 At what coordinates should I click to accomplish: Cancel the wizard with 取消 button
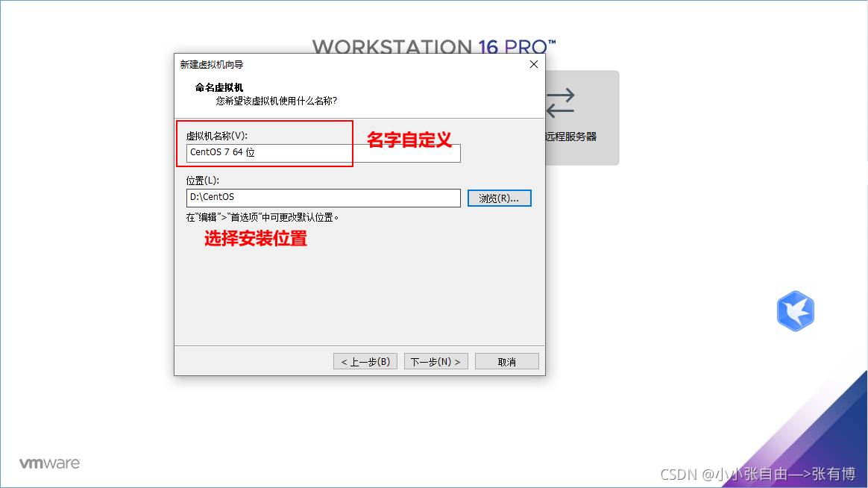coord(506,362)
